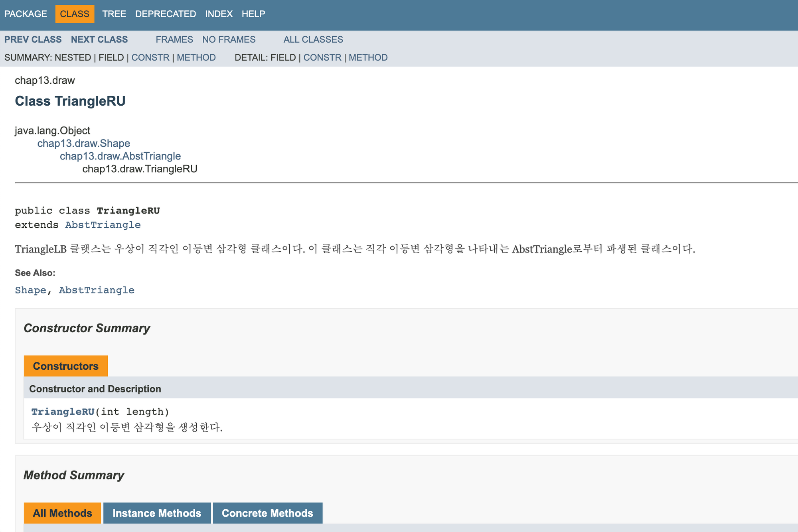Select the Instance Methods tab
Image resolution: width=798 pixels, height=532 pixels.
click(157, 513)
